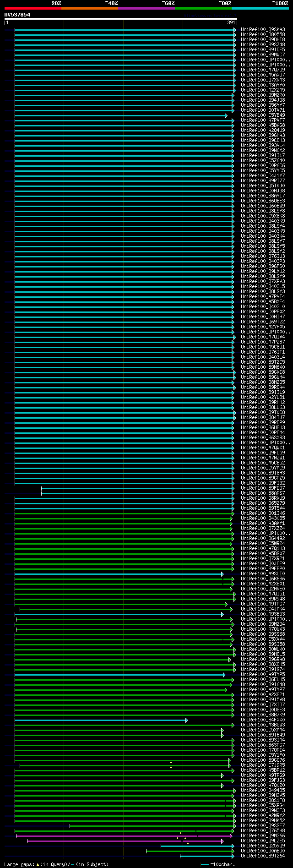Select hit label UniRef100_B9I649
Screen dimensions: 293x868
click(263, 735)
